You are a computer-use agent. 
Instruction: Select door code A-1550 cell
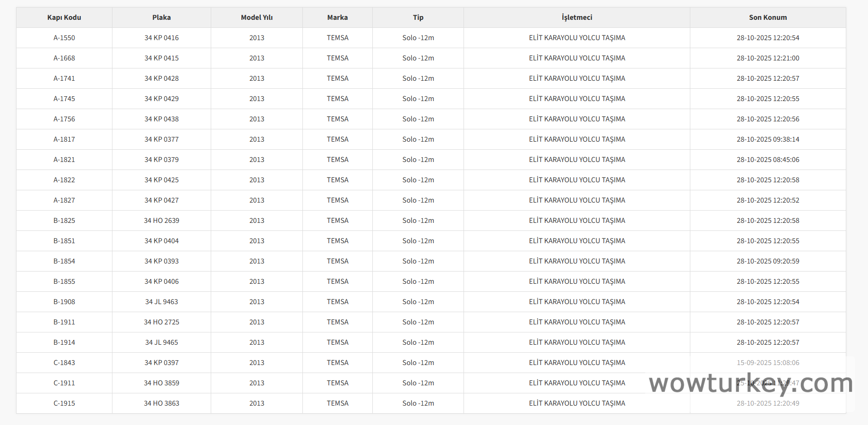pos(64,38)
